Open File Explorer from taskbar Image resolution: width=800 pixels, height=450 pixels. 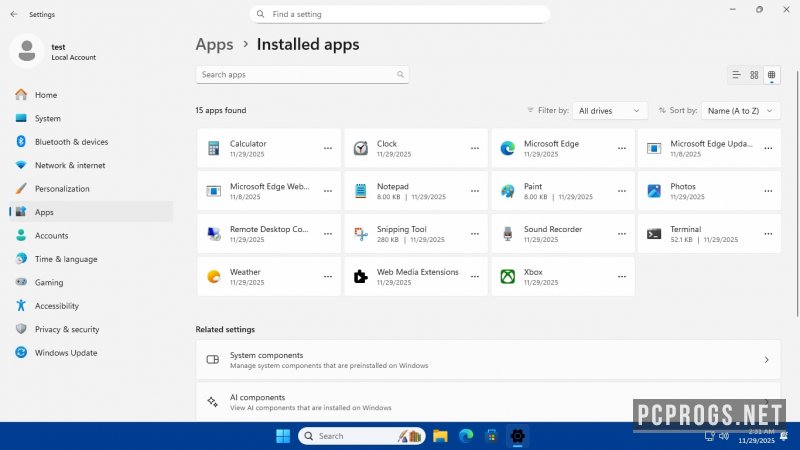point(440,436)
